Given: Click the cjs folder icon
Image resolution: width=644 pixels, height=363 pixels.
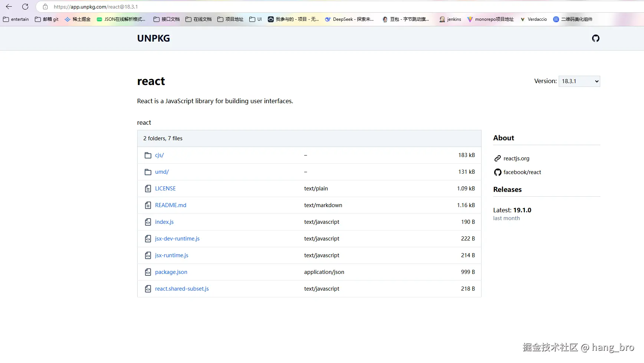Looking at the screenshot, I should click(148, 155).
